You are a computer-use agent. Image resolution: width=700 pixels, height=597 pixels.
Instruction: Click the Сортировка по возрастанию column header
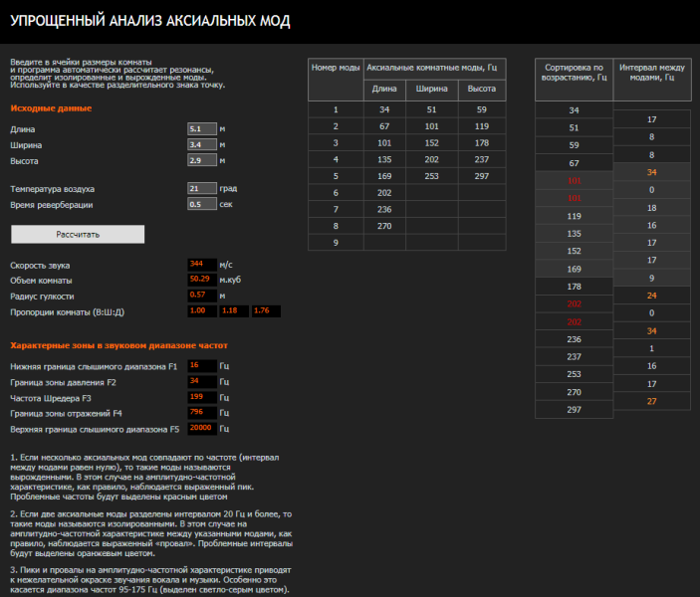pos(574,71)
